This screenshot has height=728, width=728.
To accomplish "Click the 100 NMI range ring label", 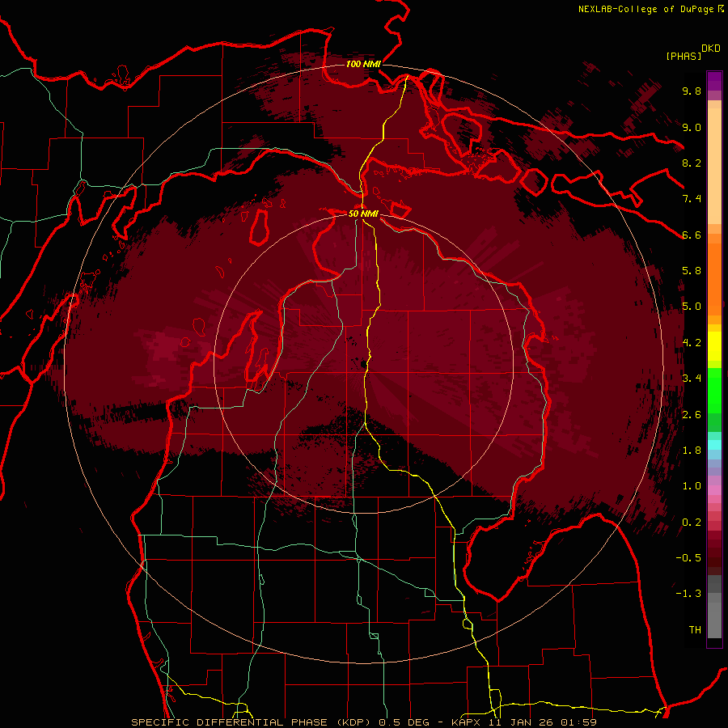I will [x=363, y=64].
